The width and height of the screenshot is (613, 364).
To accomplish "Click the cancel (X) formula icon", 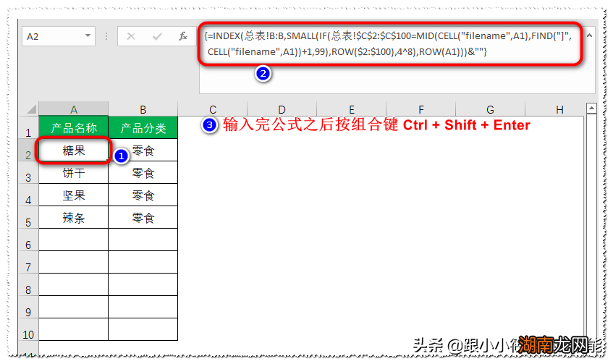I will pos(131,36).
